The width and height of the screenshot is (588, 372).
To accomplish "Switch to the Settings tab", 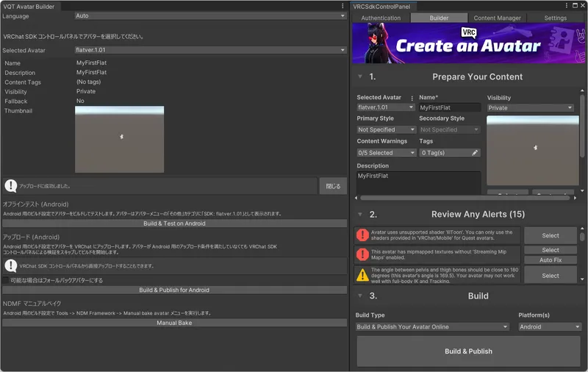I will [x=556, y=18].
